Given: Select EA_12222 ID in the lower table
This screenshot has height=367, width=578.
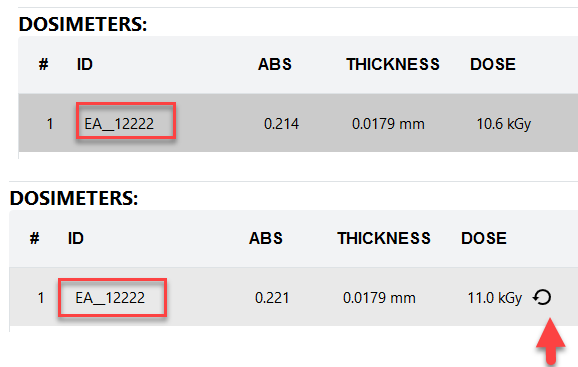Looking at the screenshot, I should click(110, 298).
